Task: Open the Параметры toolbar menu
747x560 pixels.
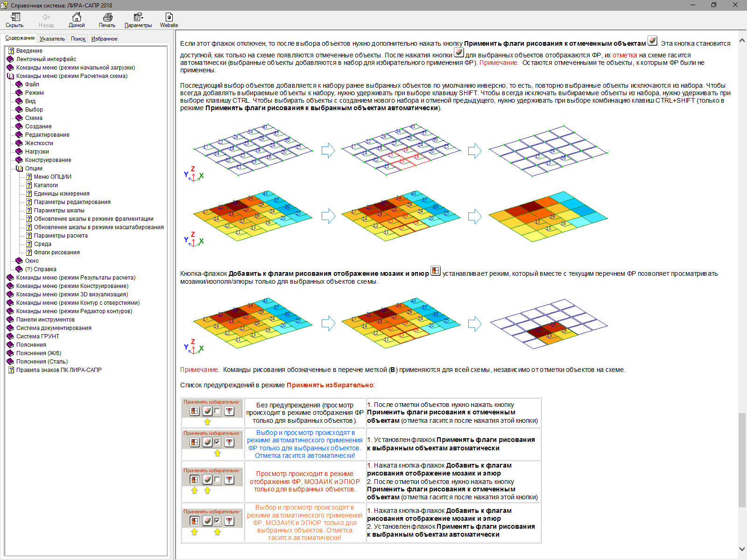Action: [x=138, y=20]
